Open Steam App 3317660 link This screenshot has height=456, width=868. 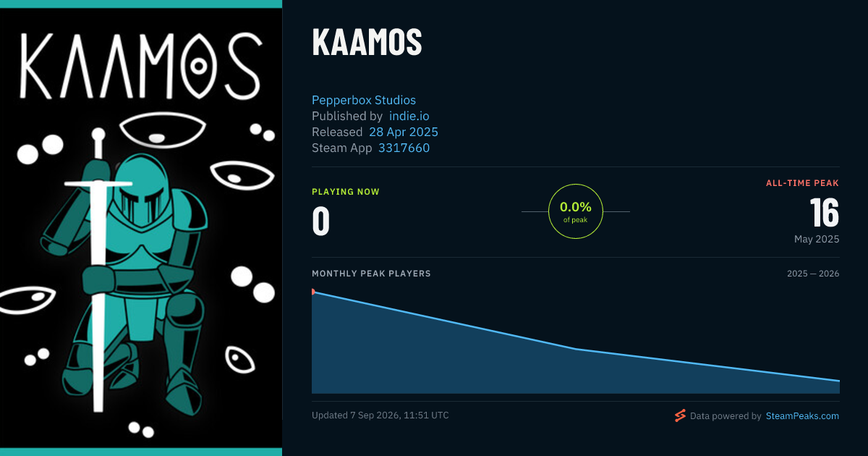(404, 148)
